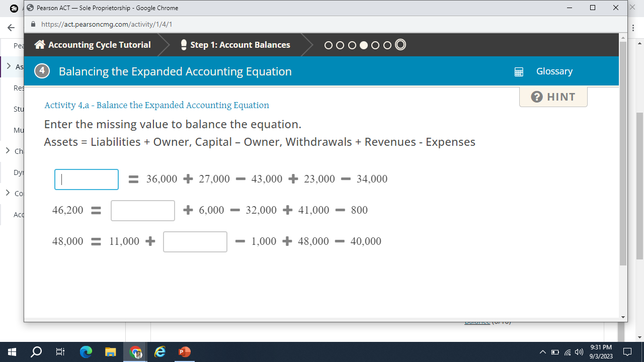644x362 pixels.
Task: Click the value 34,000
Action: pos(372,179)
